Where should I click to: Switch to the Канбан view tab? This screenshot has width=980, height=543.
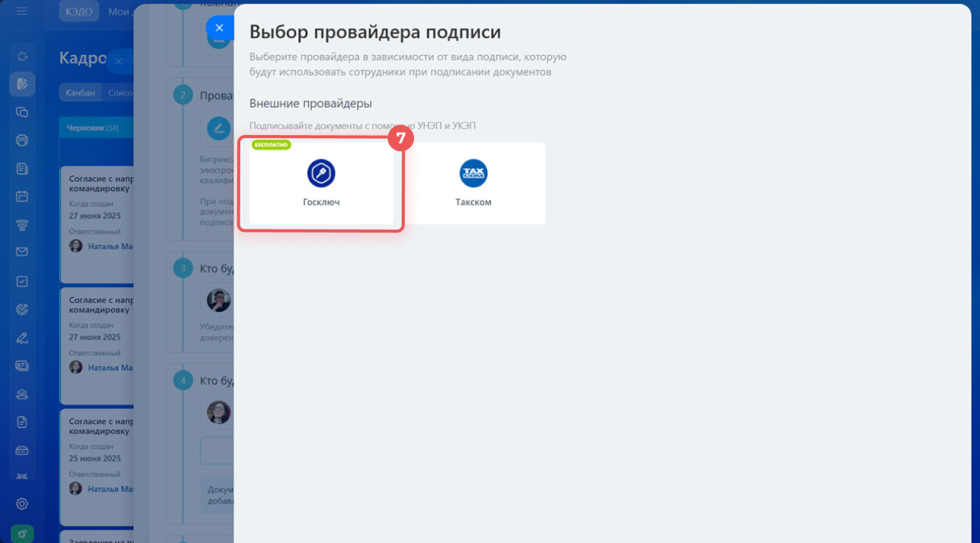pyautogui.click(x=81, y=92)
